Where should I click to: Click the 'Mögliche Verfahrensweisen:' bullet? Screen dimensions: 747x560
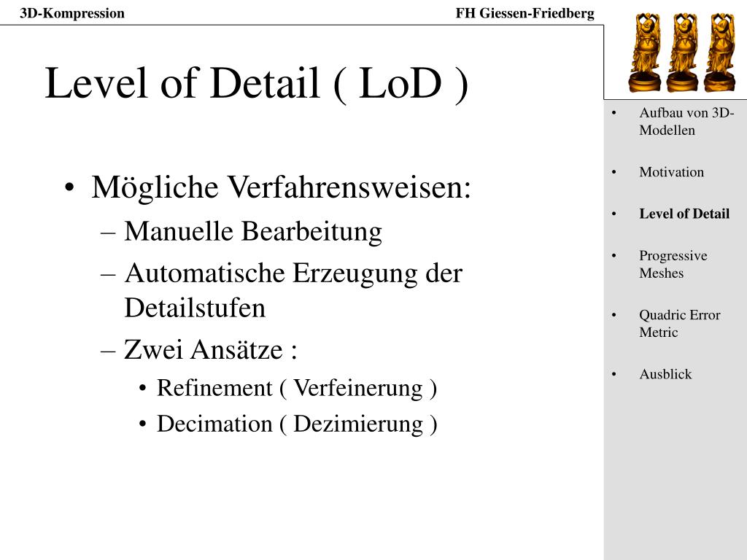tap(281, 187)
